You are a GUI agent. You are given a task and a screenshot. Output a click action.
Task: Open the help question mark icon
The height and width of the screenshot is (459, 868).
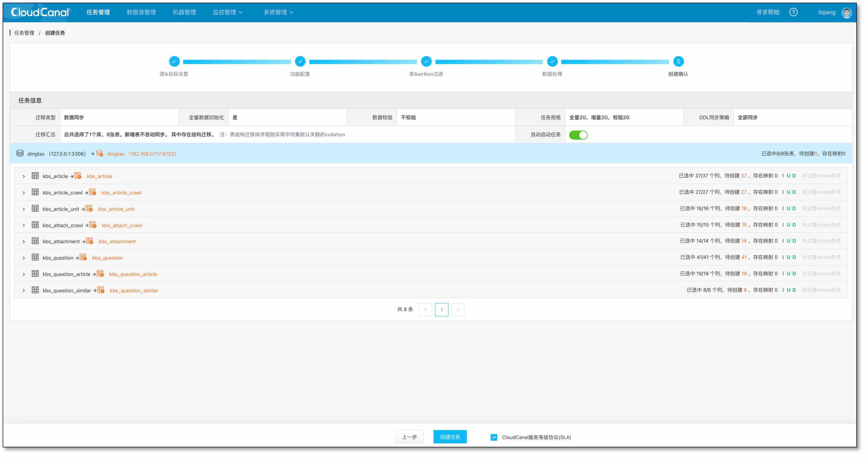click(x=793, y=12)
